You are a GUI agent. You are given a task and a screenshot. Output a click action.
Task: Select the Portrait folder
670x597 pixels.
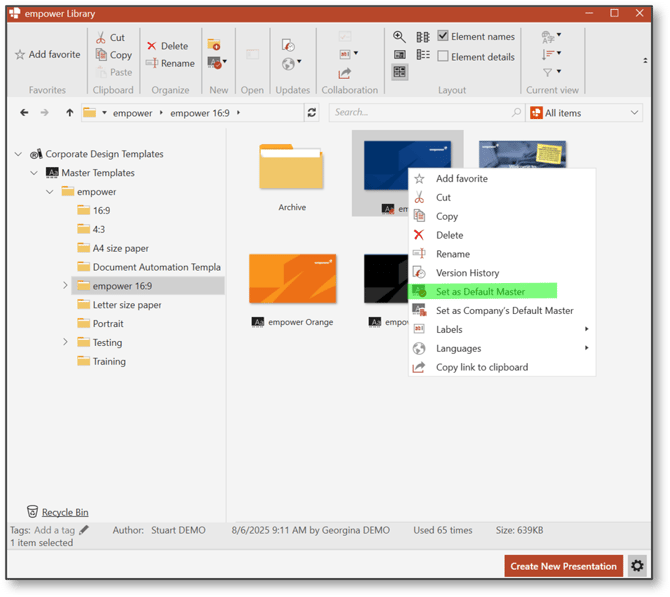click(x=100, y=323)
